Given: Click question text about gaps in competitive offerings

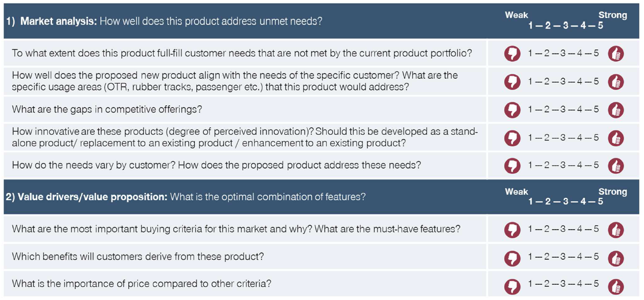Looking at the screenshot, I should click(107, 110).
